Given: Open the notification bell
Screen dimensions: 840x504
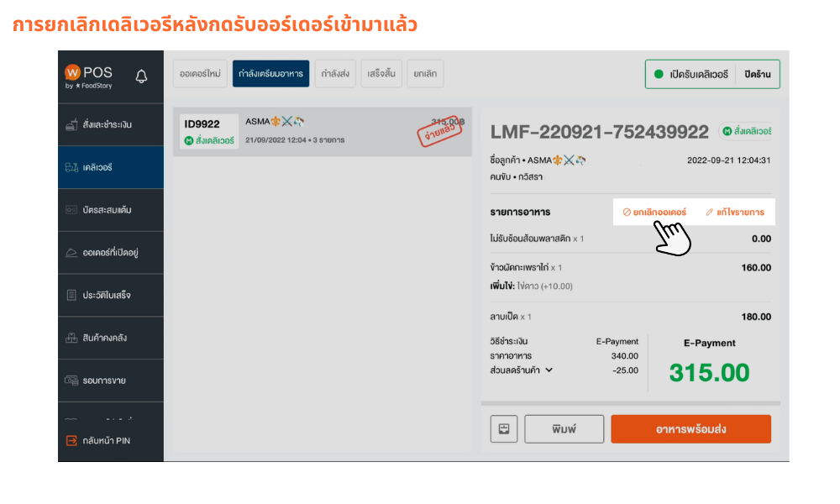Looking at the screenshot, I should pos(141,76).
